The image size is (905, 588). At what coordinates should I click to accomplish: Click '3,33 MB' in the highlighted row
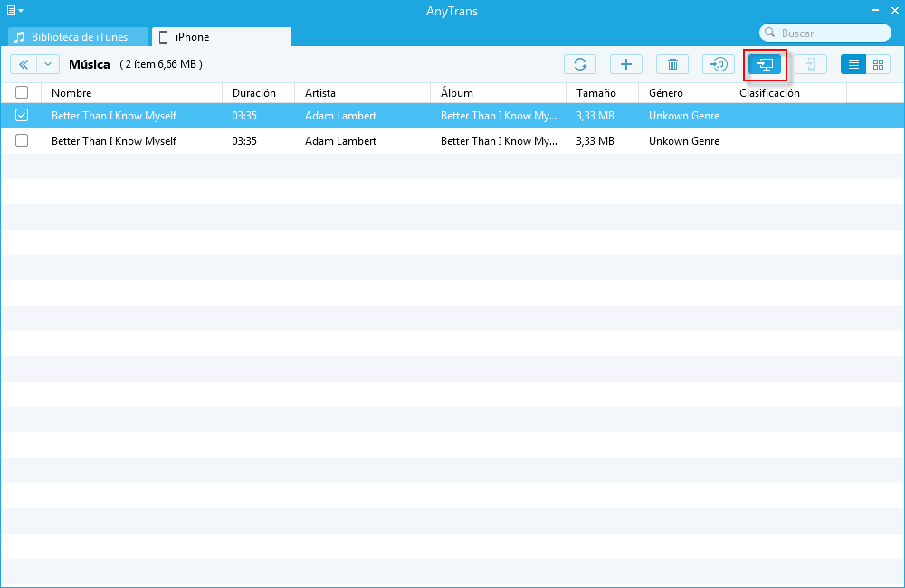[x=595, y=116]
